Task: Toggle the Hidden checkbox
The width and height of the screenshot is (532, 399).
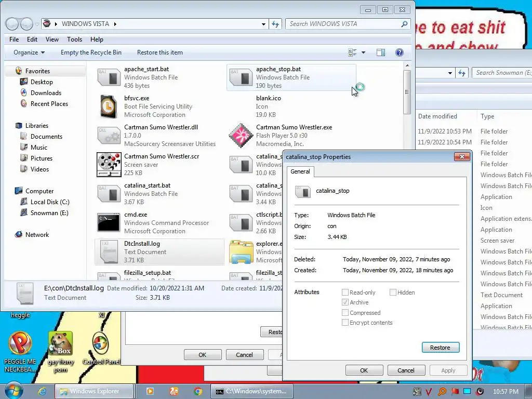Action: (x=393, y=292)
